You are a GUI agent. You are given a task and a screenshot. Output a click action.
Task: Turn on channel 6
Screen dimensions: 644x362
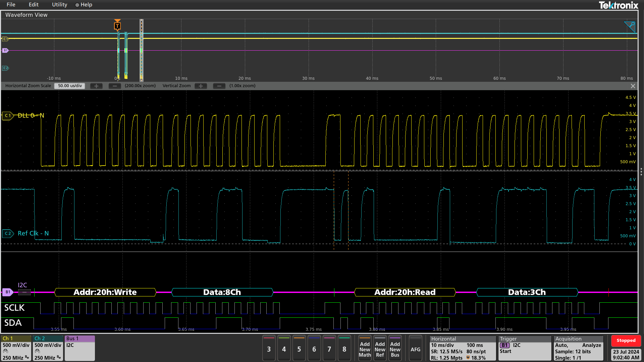314,349
